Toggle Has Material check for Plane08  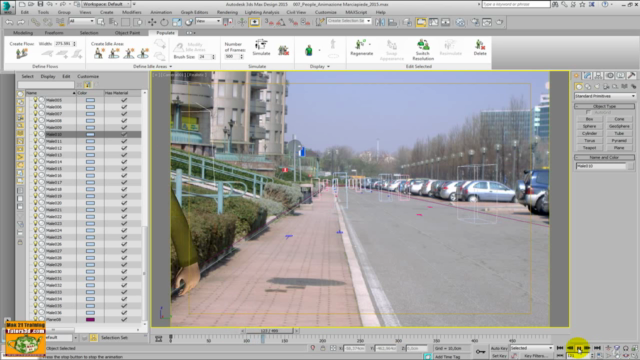click(x=124, y=320)
